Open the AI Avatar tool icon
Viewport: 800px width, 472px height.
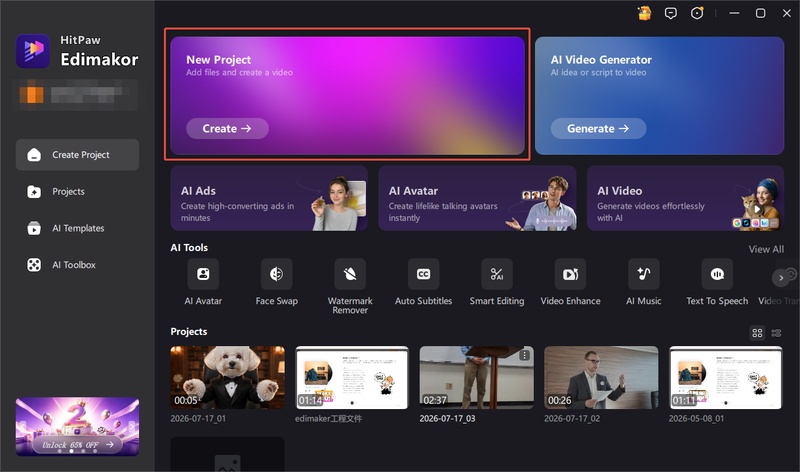click(x=203, y=274)
